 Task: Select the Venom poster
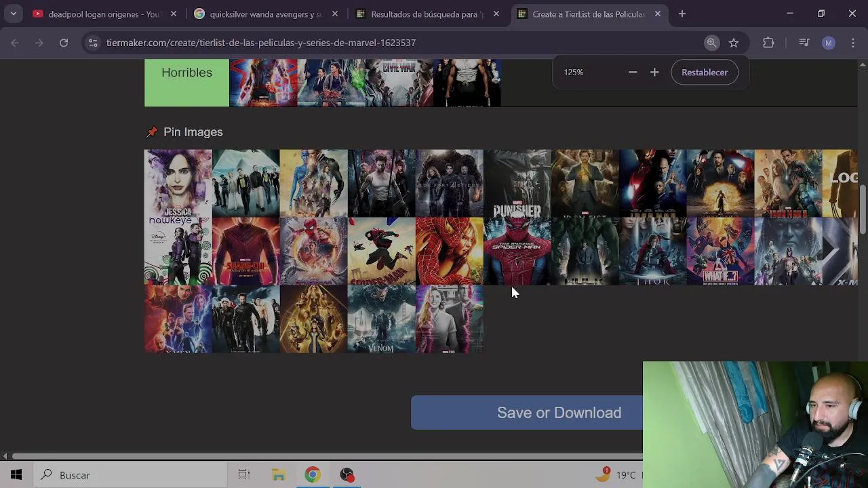(382, 319)
